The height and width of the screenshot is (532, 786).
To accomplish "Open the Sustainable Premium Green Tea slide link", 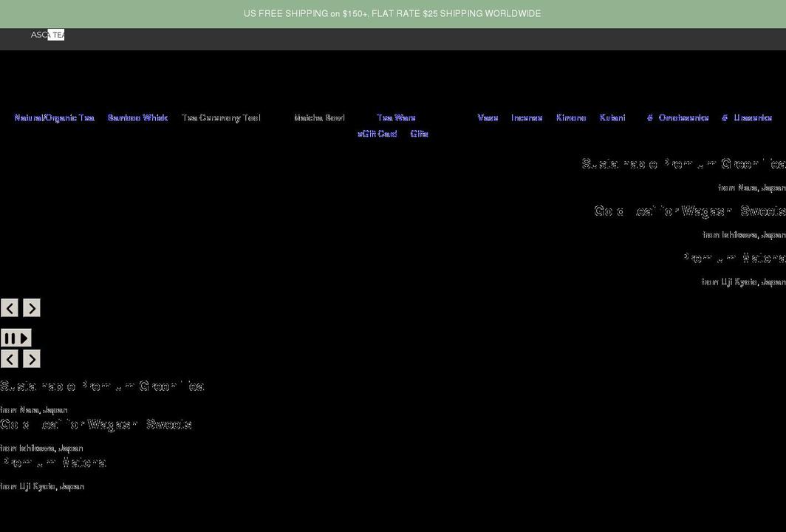I will (103, 385).
